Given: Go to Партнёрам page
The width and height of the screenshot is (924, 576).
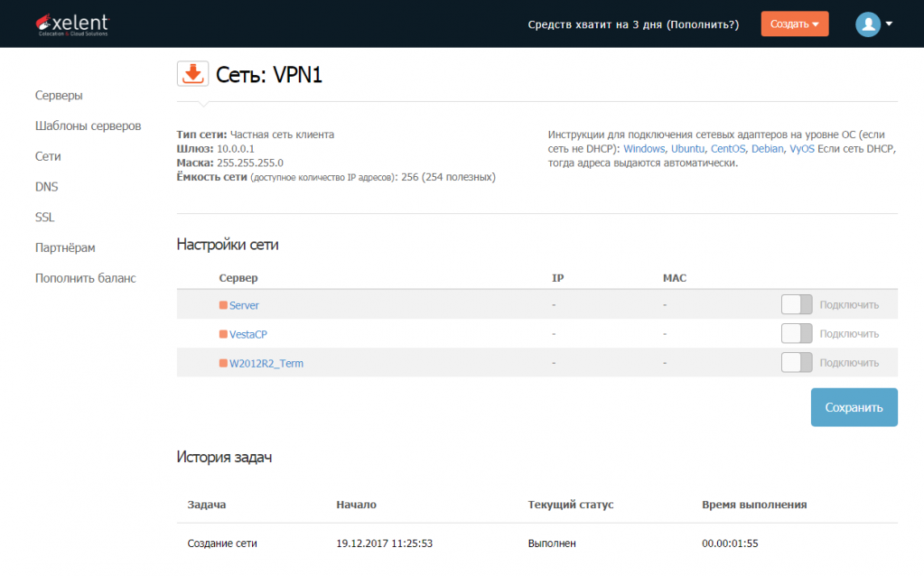Looking at the screenshot, I should click(65, 248).
